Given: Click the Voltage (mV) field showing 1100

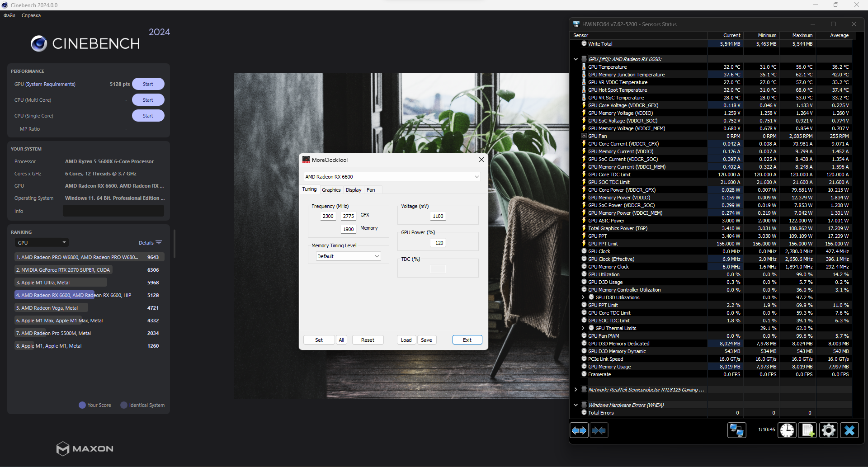Looking at the screenshot, I should point(438,216).
